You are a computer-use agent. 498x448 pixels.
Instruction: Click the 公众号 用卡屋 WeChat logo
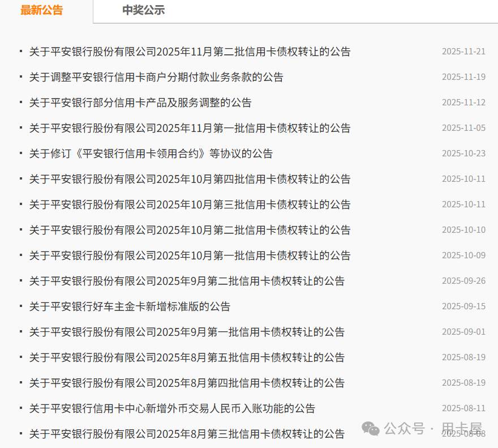point(371,429)
